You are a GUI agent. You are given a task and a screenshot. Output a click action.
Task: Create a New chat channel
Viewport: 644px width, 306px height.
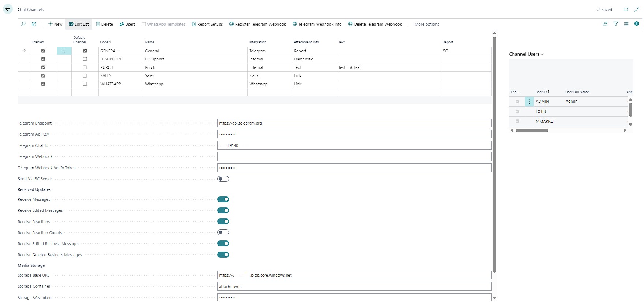[55, 24]
